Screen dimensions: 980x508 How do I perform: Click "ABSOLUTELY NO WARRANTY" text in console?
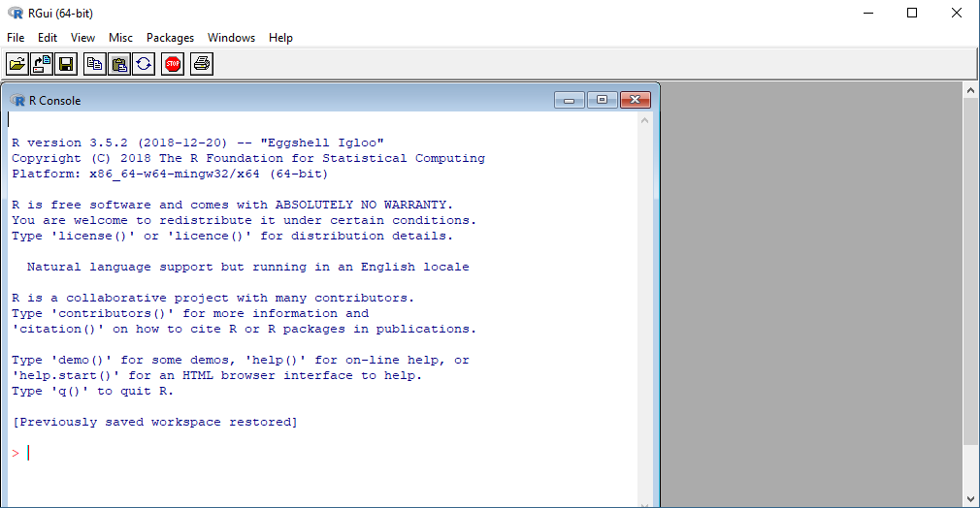pyautogui.click(x=361, y=205)
